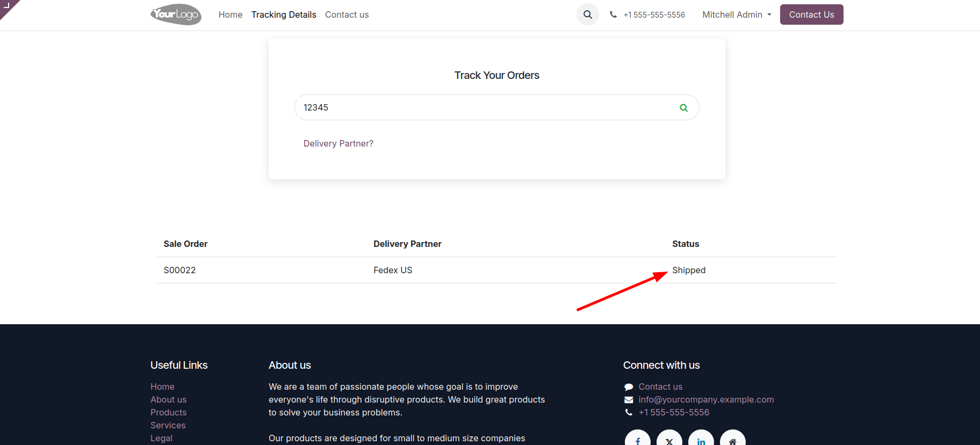Open Contact us in the top navigation
Screen dimensions: 980x445
pos(347,14)
